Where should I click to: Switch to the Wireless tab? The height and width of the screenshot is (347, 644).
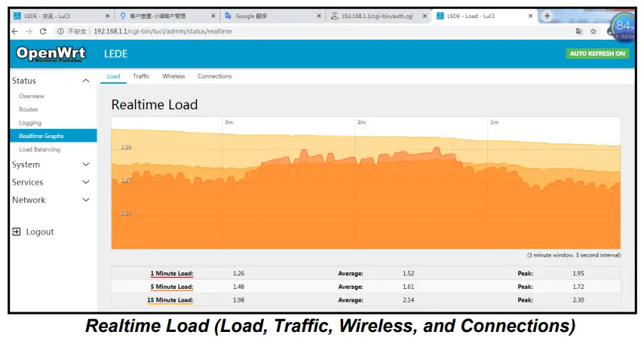(x=173, y=76)
